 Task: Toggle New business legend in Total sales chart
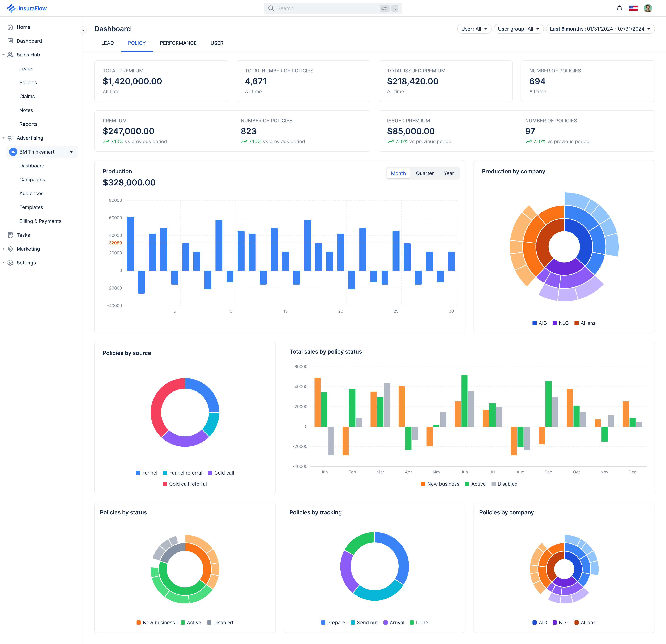(x=440, y=484)
